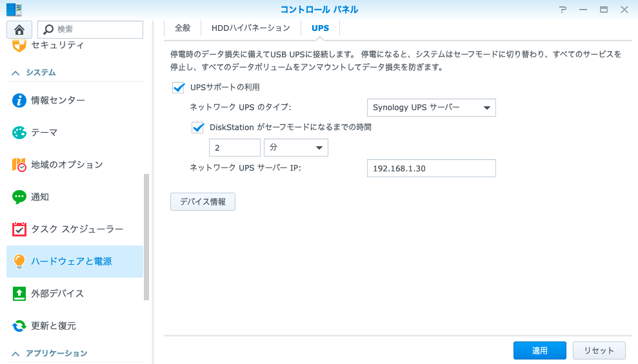Screen dimensions: 638x364
Task: Select 更新と復元 in the sidebar
Action: 75,326
